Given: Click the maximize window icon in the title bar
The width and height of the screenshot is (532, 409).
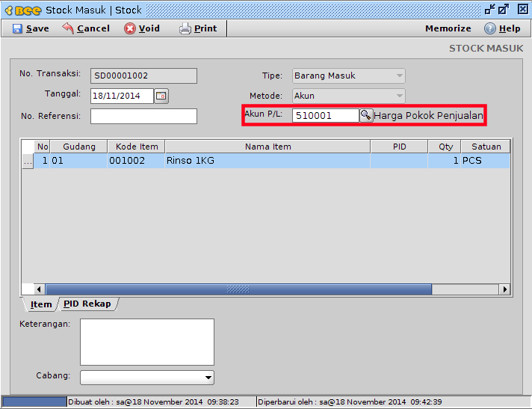Looking at the screenshot, I should tap(504, 10).
